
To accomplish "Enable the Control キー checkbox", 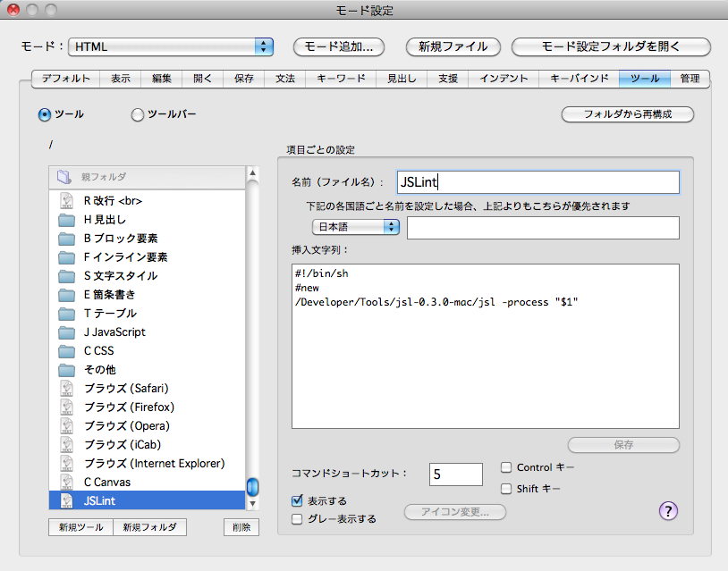I will pyautogui.click(x=506, y=467).
